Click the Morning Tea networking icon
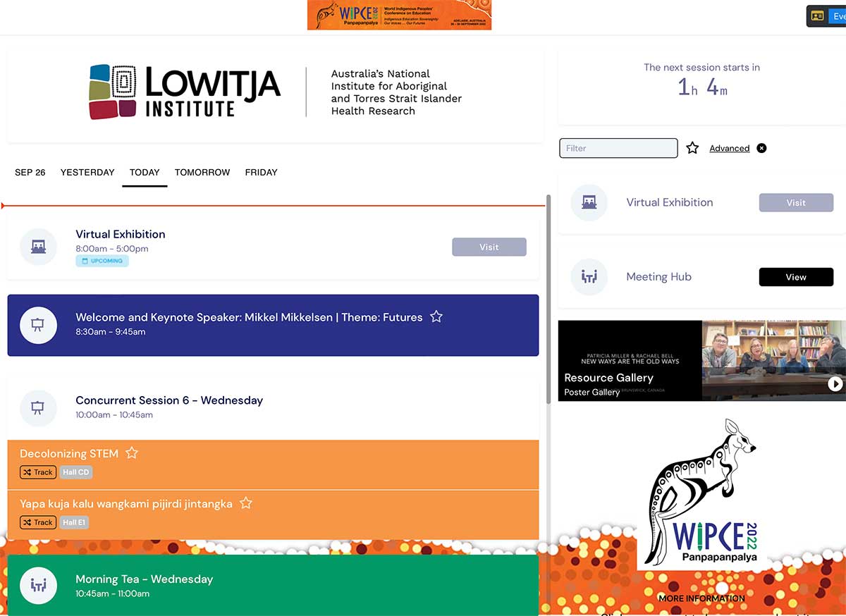Screen dimensions: 846x616 (x=38, y=586)
